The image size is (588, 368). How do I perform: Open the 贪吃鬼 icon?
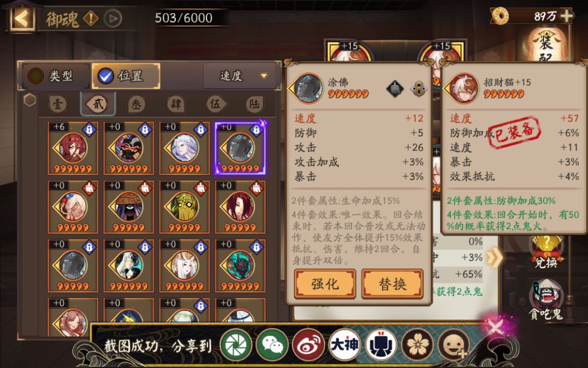tap(546, 300)
